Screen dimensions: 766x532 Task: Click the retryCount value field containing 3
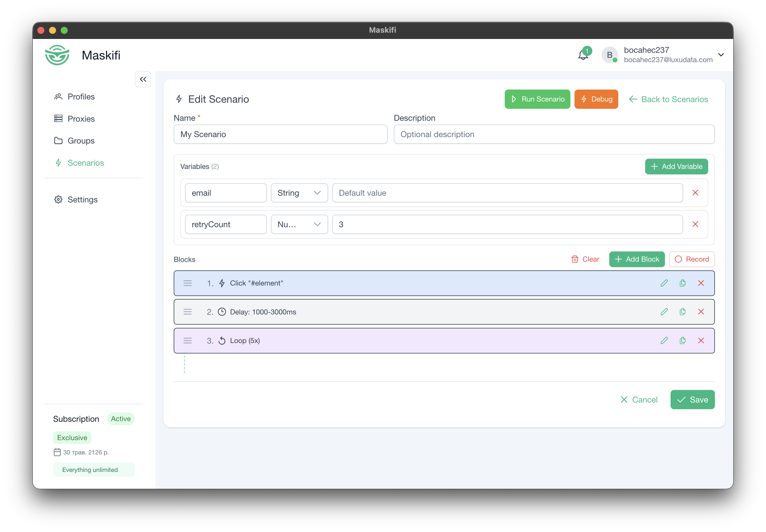[507, 224]
